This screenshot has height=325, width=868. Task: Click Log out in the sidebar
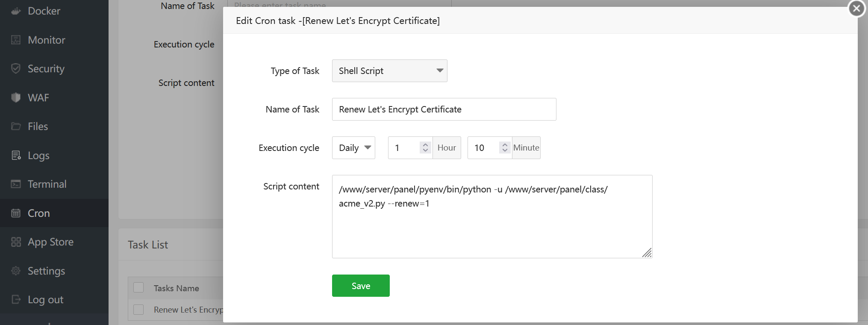[45, 300]
